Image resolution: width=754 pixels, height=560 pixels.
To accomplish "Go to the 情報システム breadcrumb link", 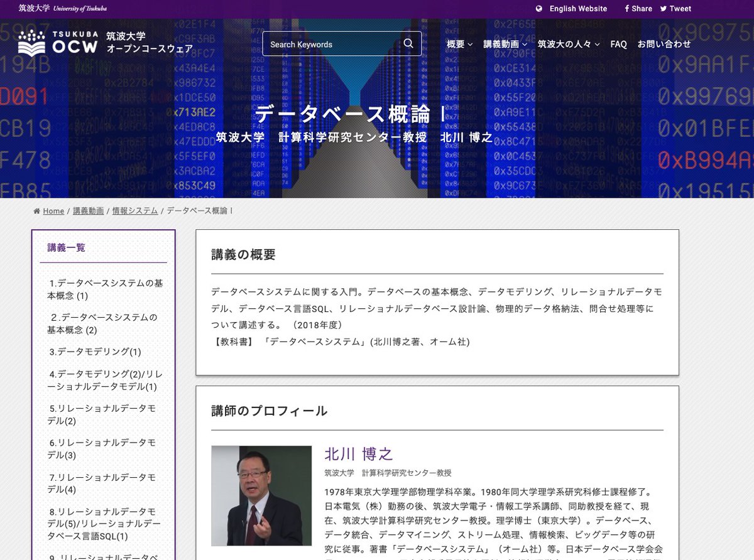I will [x=135, y=211].
